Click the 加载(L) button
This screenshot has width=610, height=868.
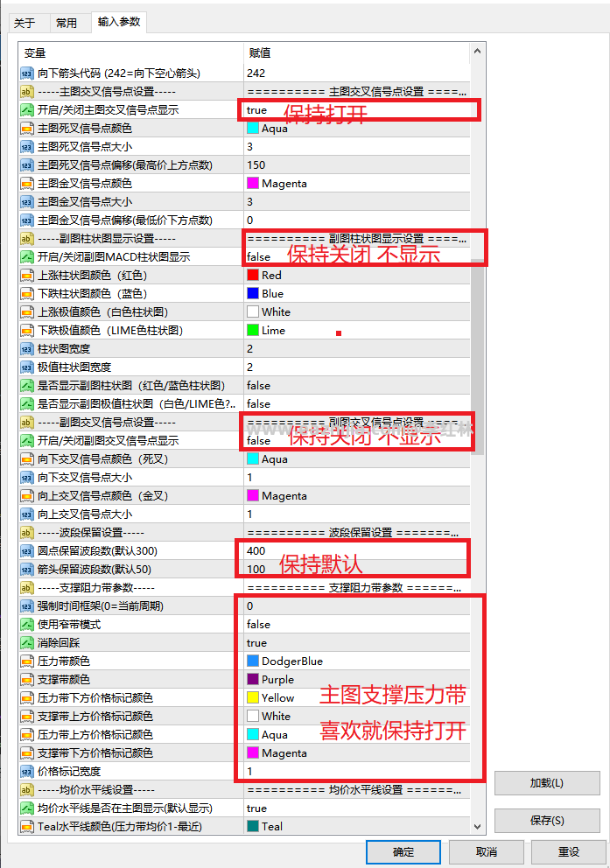tap(547, 783)
